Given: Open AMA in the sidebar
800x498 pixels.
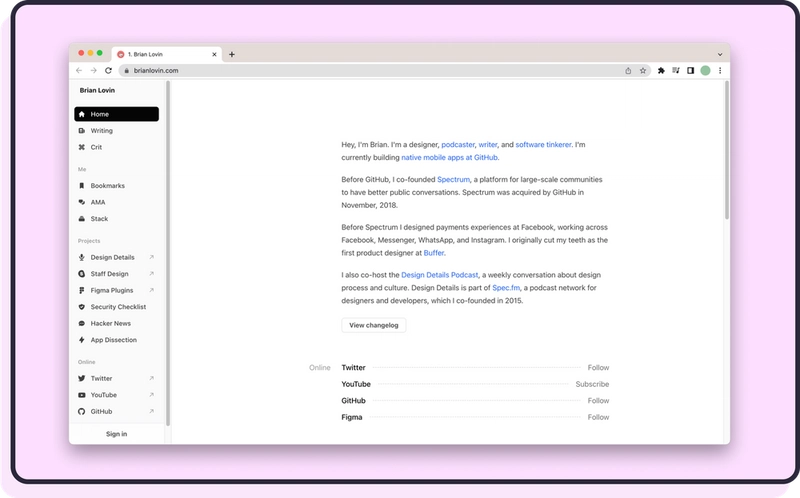Looking at the screenshot, I should click(116, 202).
